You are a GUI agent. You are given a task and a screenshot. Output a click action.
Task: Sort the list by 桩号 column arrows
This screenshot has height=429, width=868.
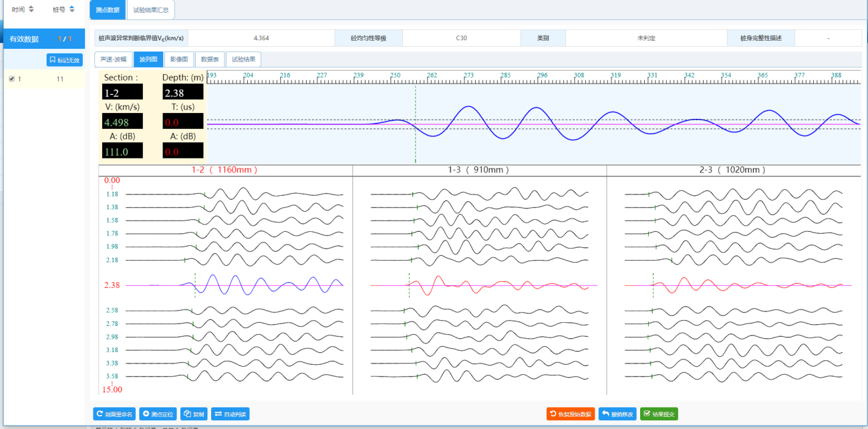[x=72, y=9]
